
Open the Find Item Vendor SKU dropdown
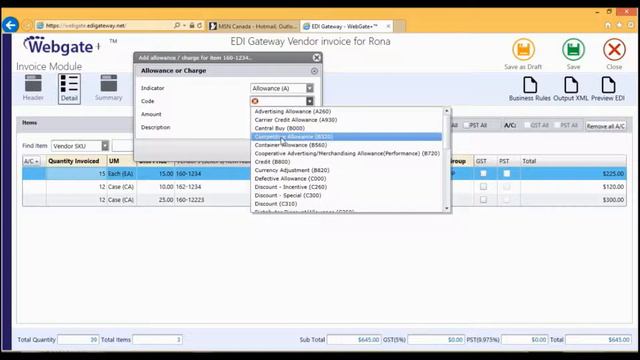105,146
